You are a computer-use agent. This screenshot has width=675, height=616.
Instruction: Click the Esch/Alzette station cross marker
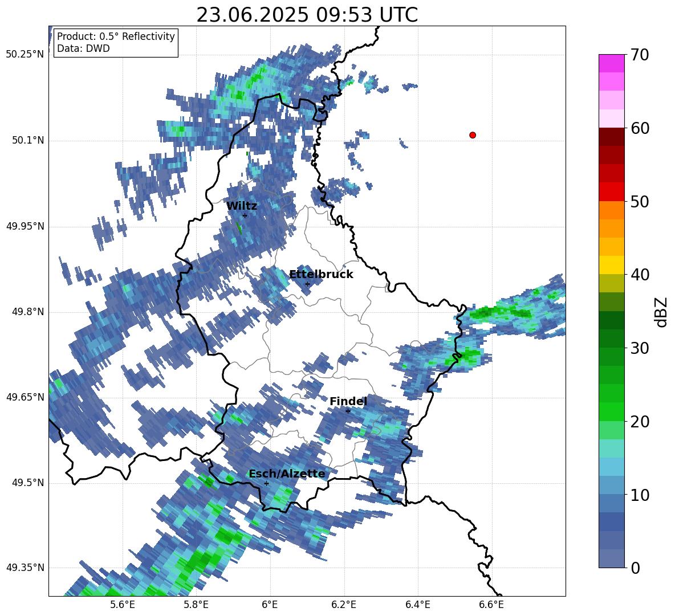coord(266,483)
